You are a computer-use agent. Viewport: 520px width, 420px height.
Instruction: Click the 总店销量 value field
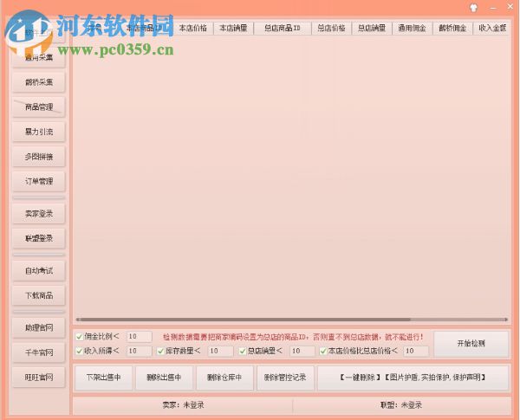pyautogui.click(x=302, y=351)
